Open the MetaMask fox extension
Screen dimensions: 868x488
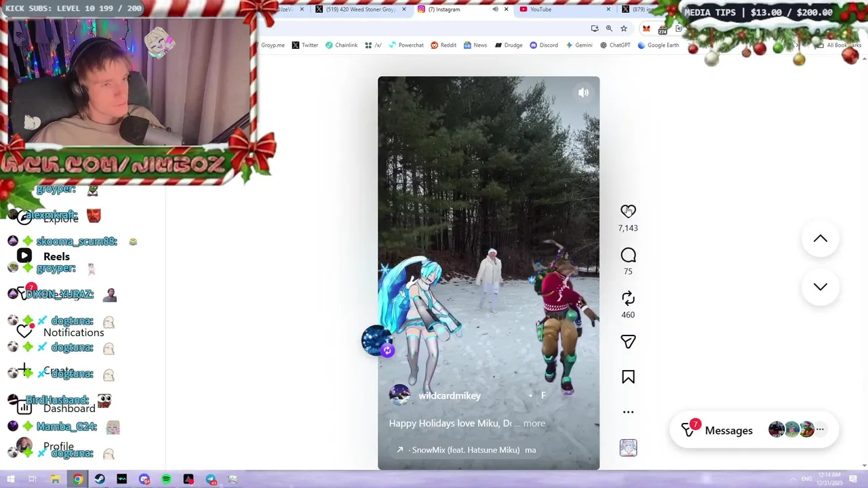coord(646,28)
